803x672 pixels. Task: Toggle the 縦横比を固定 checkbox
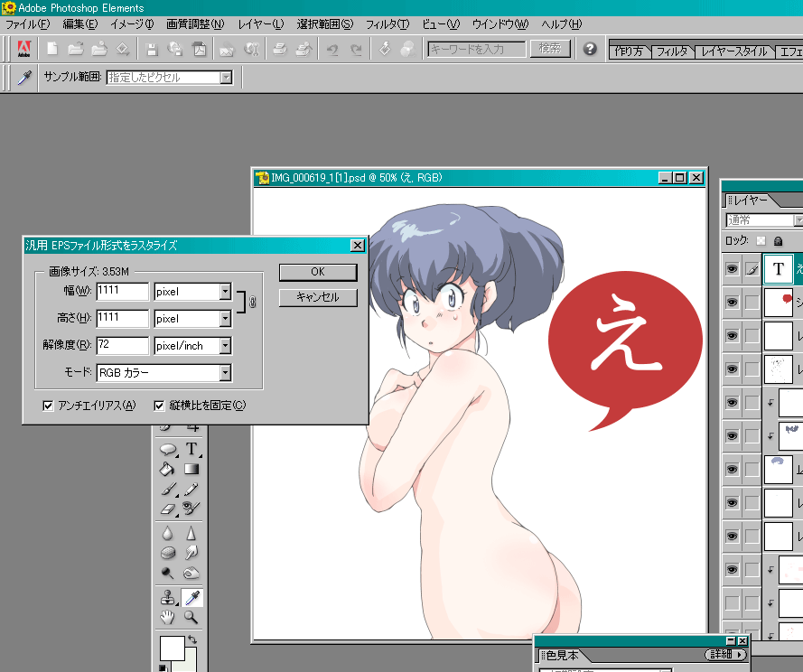coord(159,406)
